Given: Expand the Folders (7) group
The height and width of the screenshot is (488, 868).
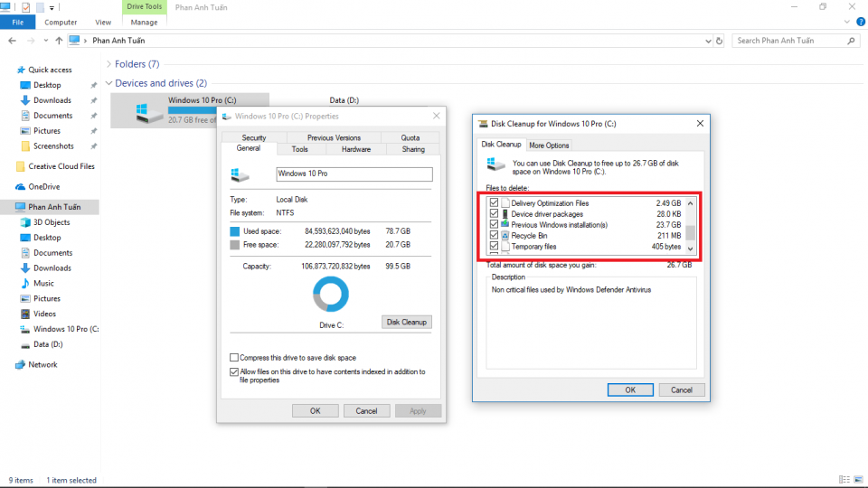Looking at the screenshot, I should coord(108,64).
